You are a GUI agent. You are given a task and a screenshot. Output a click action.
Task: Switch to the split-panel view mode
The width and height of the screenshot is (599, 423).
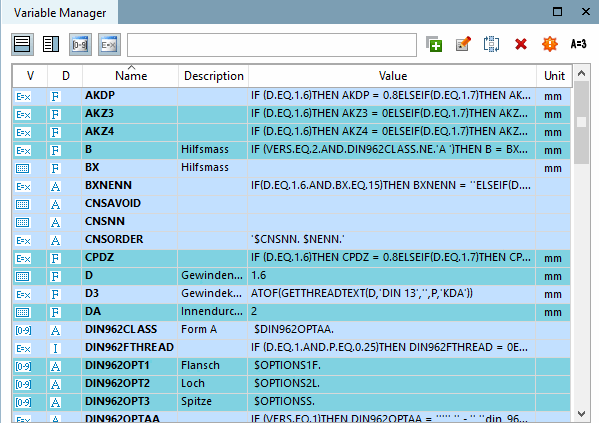coord(51,44)
